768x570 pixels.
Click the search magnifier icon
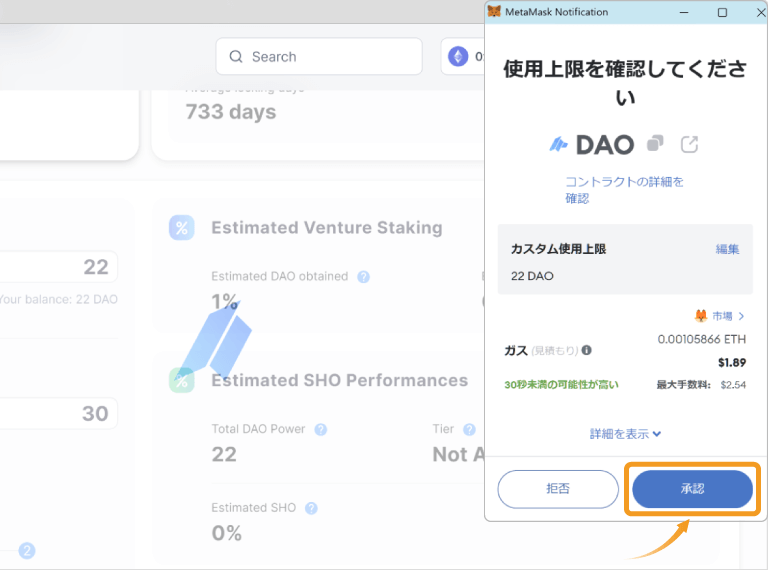[x=236, y=56]
